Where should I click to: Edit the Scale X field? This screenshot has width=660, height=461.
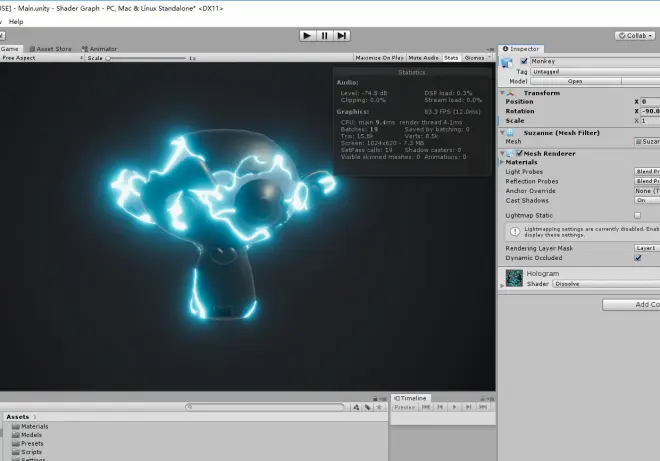tap(650, 120)
